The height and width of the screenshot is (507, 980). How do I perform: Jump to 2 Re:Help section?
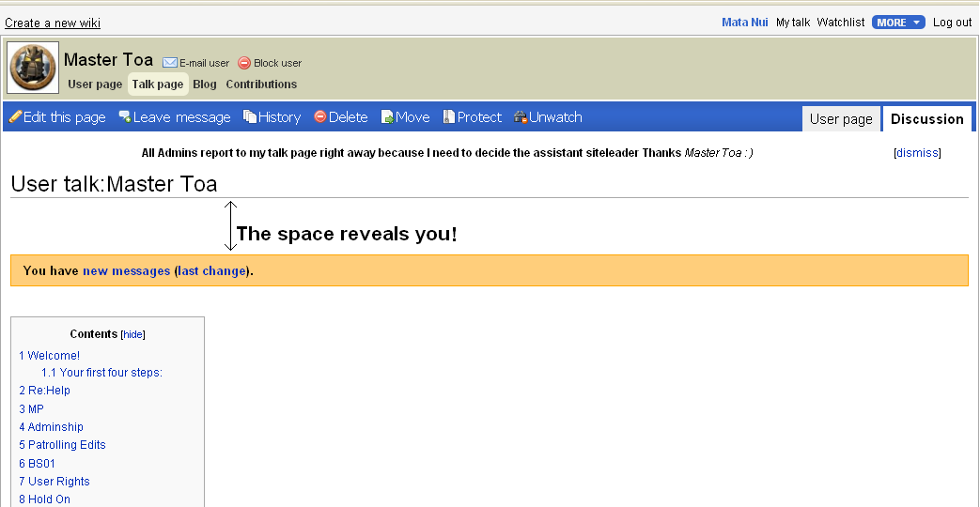[x=44, y=391]
